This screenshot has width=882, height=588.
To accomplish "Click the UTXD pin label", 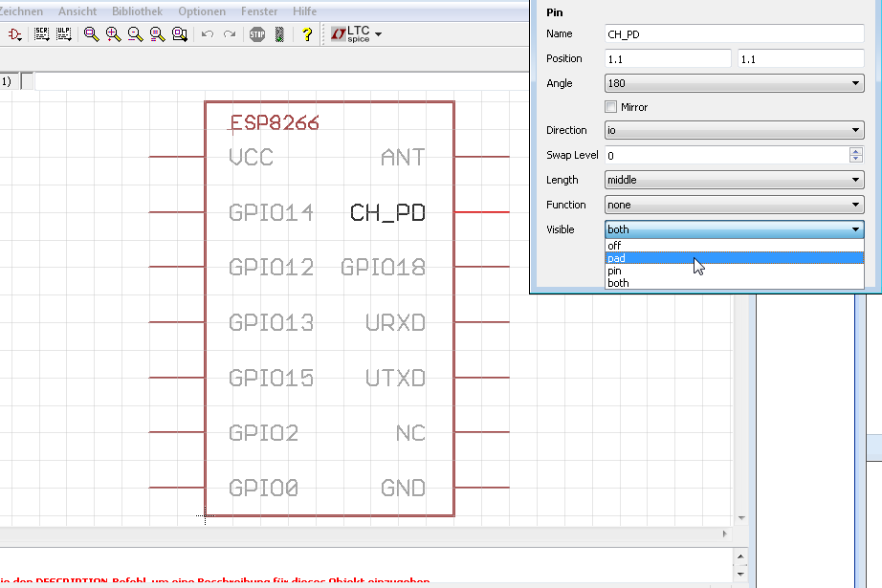I will point(395,378).
